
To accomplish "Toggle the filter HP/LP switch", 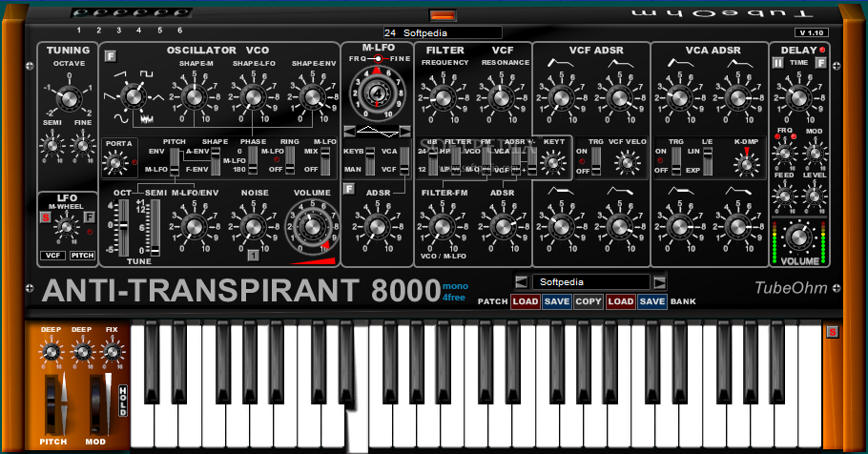I will pos(456,160).
